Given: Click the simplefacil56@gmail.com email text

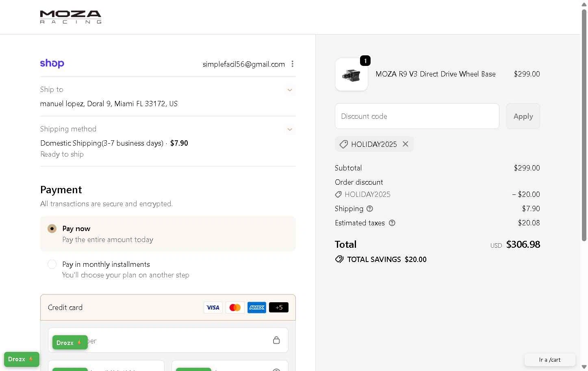Looking at the screenshot, I should pyautogui.click(x=244, y=64).
